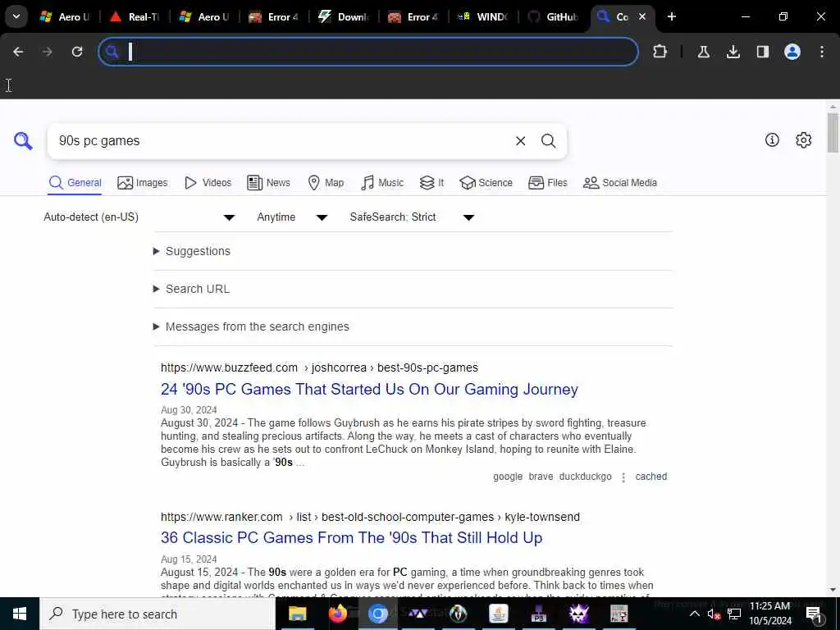The image size is (840, 630).
Task: Switch to the Music category
Action: point(382,183)
